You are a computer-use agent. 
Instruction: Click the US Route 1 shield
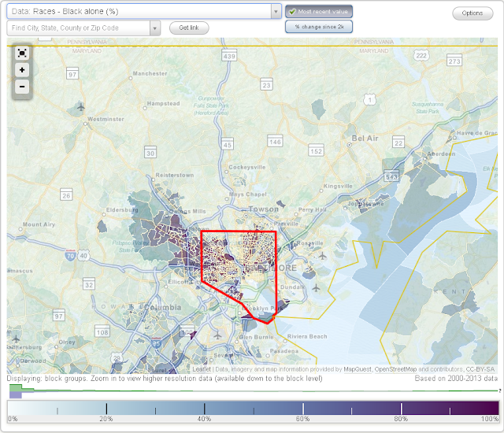[x=370, y=100]
